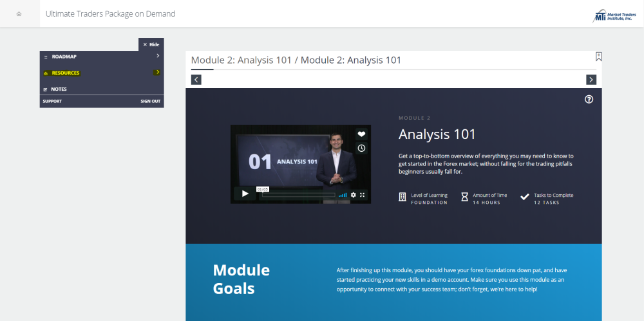Click the Tasks to Complete checkmark icon
Image resolution: width=644 pixels, height=321 pixels.
click(x=524, y=197)
